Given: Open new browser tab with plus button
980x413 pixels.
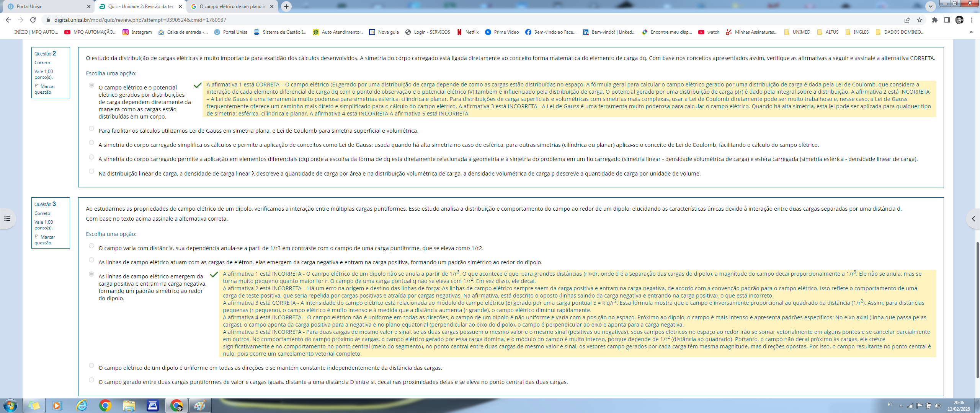Looking at the screenshot, I should [286, 6].
